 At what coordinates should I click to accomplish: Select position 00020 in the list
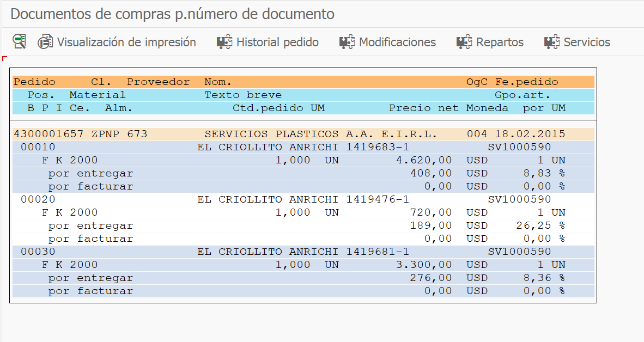[38, 199]
